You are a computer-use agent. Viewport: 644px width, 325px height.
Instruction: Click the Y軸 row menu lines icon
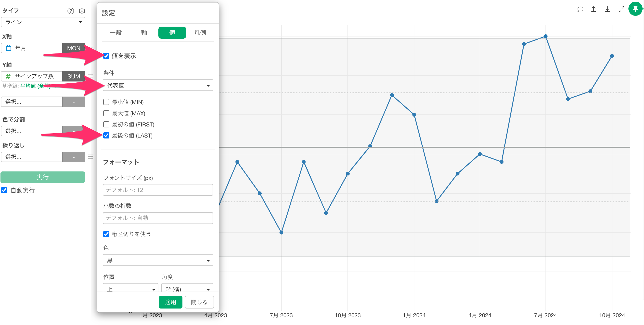(x=91, y=76)
